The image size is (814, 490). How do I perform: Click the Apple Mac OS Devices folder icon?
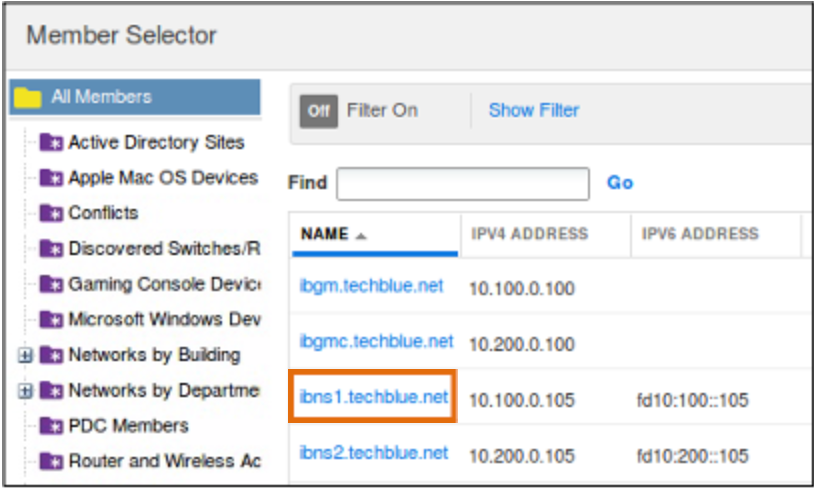tap(51, 178)
